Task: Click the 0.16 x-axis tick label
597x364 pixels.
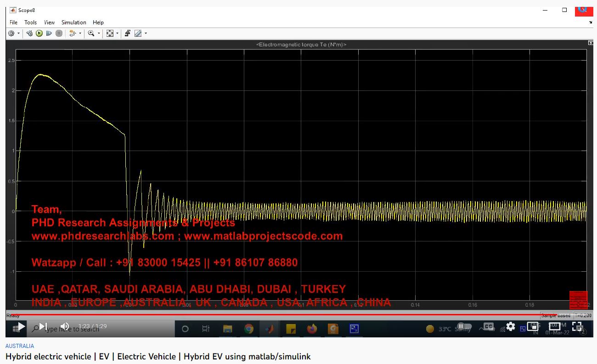Action: tap(473, 305)
